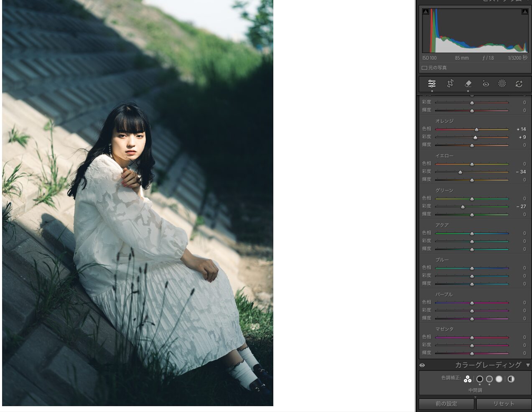Screen dimensions: 532x412
Task: Select the Edit sliders tool icon
Action: point(432,84)
